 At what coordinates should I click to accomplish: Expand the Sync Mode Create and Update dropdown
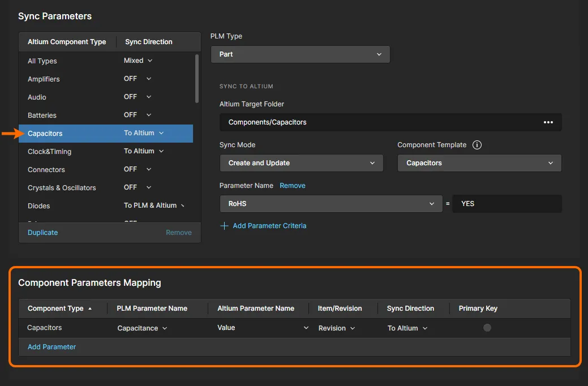(x=301, y=163)
